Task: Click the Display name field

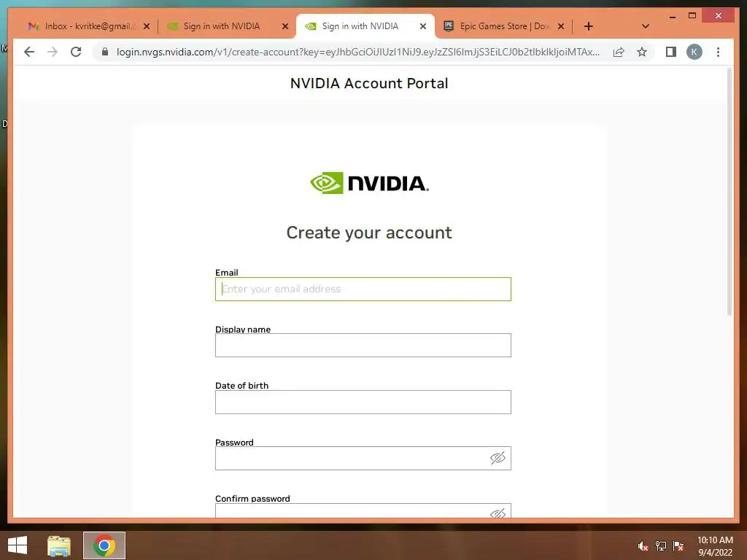Action: (x=363, y=345)
